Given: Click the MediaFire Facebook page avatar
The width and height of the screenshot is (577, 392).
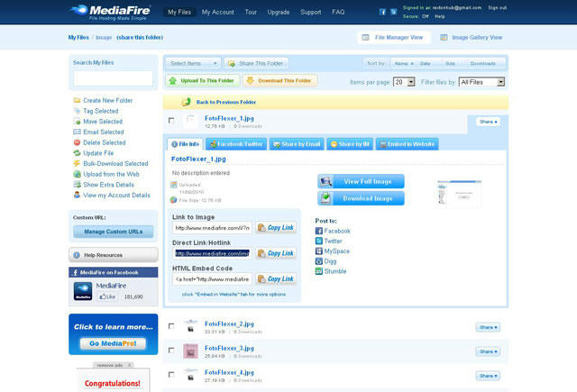Looking at the screenshot, I should click(x=83, y=291).
